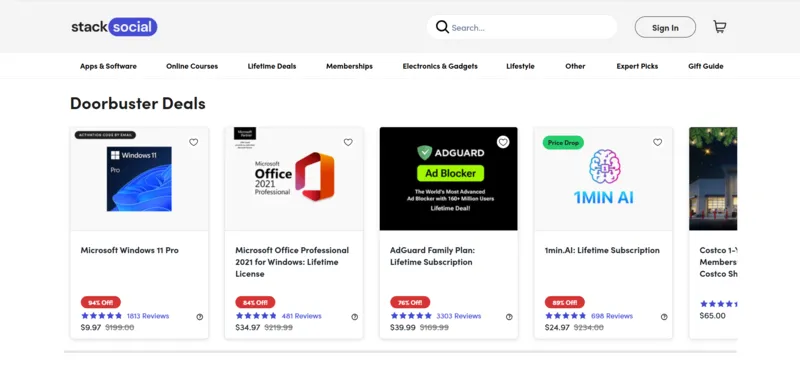The image size is (800, 366).
Task: Click help icon on Windows 11 Pro card
Action: (199, 317)
